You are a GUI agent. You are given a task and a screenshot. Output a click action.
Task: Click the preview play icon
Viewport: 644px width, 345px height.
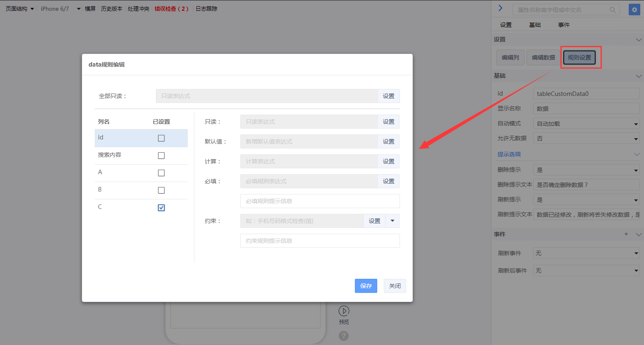click(x=344, y=311)
